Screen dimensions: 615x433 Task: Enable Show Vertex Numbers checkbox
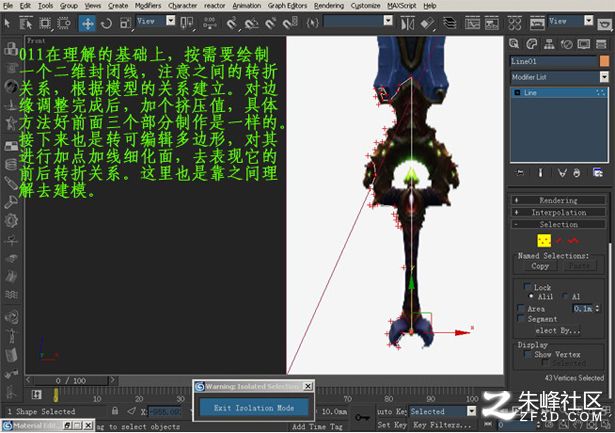click(x=528, y=354)
